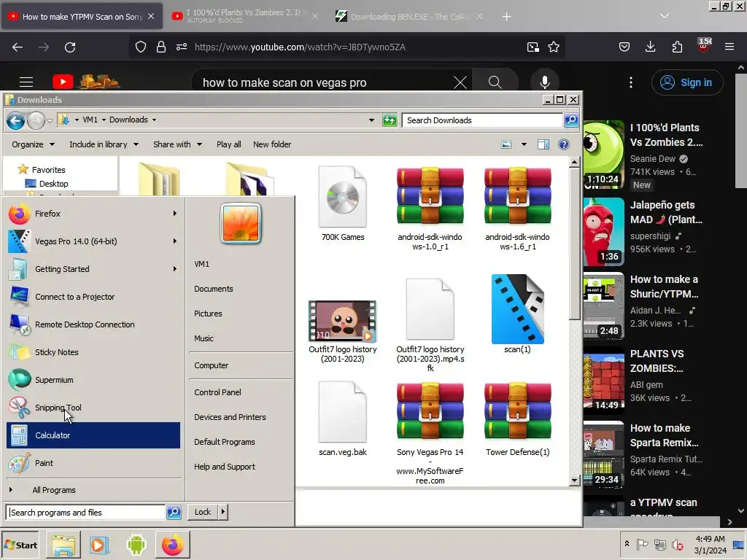
Task: Open Firefox downloads panel arrow icon
Action: point(650,47)
